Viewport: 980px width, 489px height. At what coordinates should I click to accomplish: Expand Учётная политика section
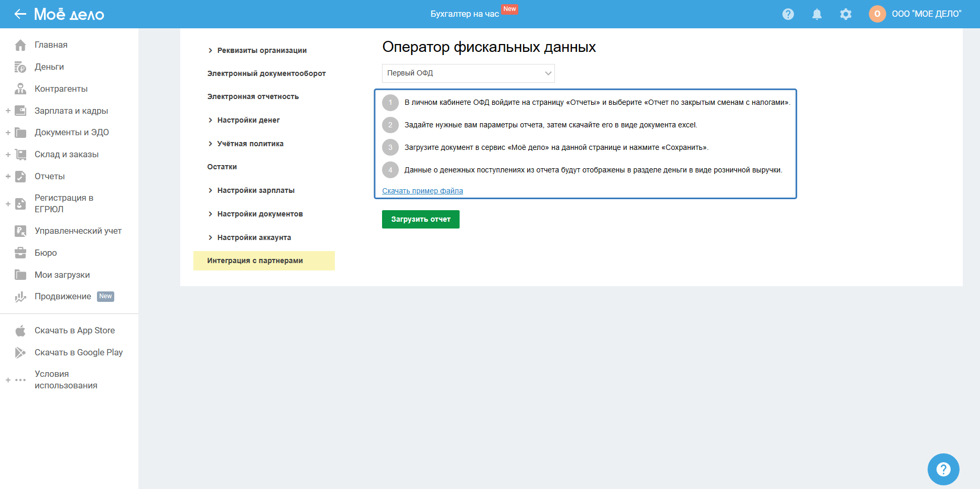tap(210, 144)
